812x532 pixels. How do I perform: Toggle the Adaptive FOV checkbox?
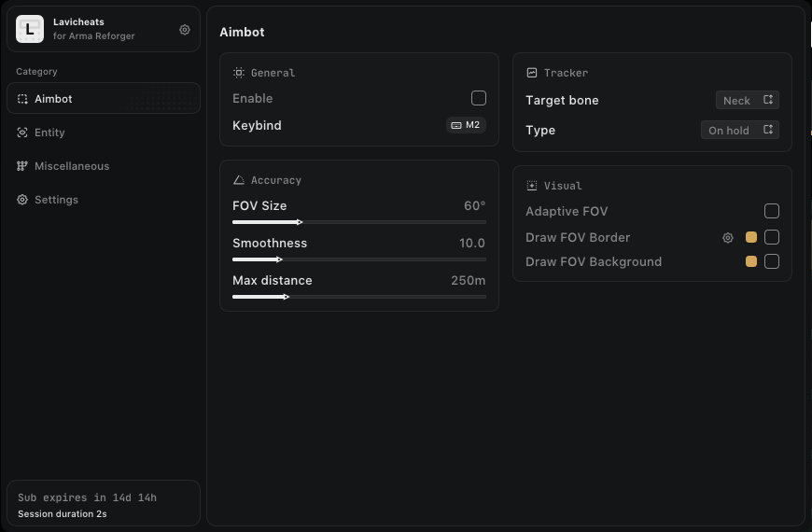coord(772,211)
